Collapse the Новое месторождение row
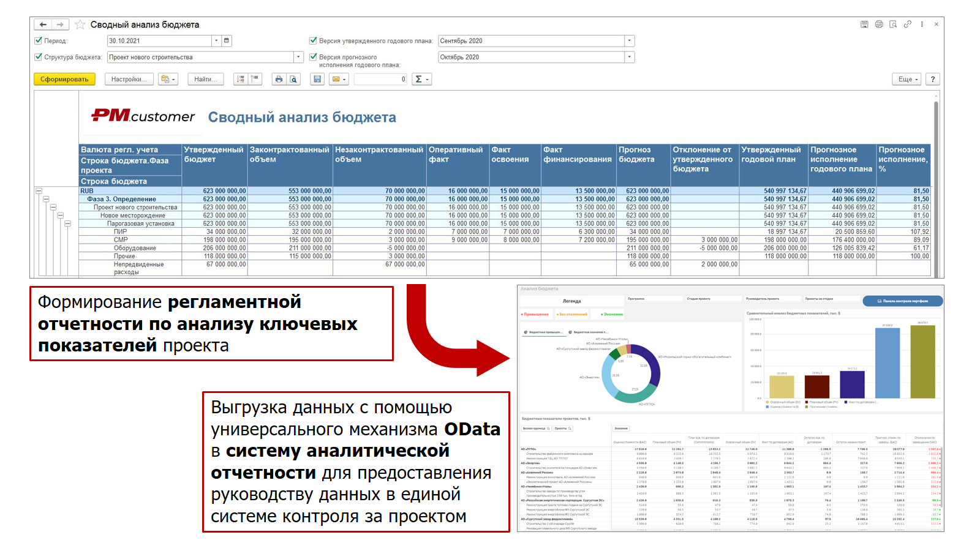Screen dimensions: 980x551 (x=61, y=216)
